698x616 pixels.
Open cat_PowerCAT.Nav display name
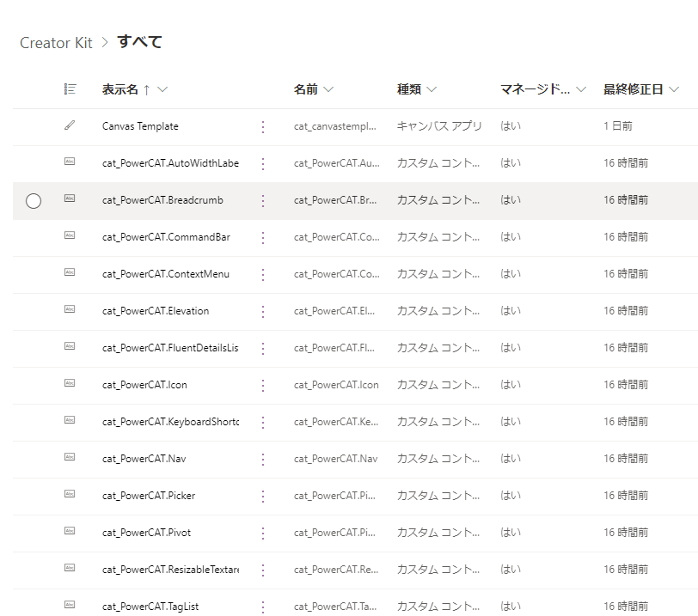click(144, 459)
